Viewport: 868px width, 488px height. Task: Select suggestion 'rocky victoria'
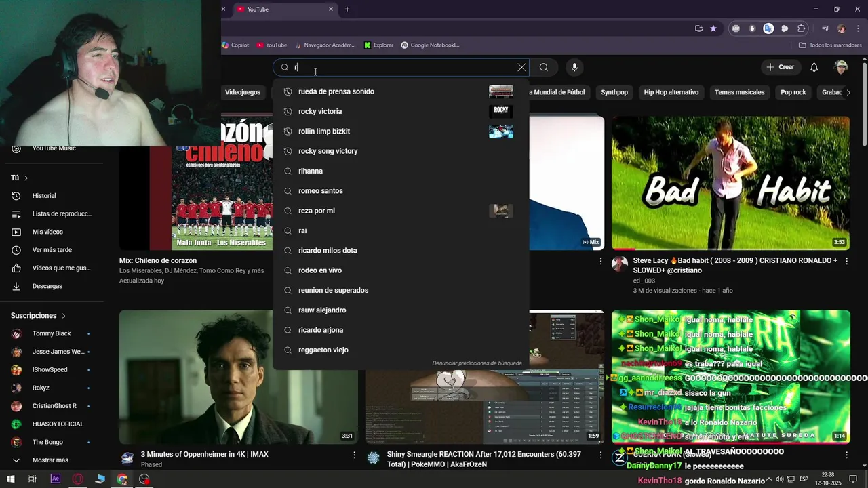[401, 111]
